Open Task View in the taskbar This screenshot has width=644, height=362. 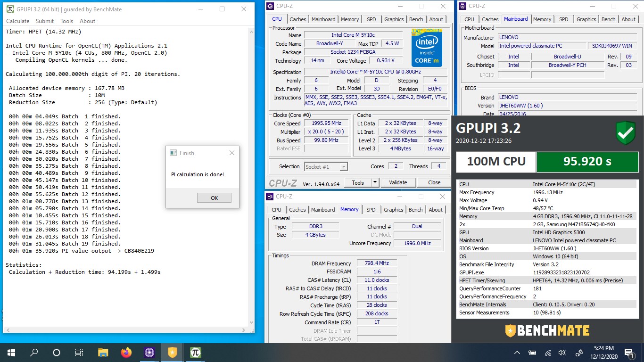pyautogui.click(x=79, y=352)
